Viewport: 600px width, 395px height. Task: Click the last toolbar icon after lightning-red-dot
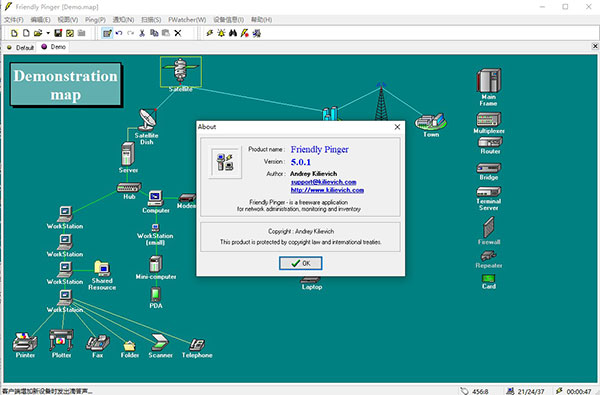click(x=256, y=33)
